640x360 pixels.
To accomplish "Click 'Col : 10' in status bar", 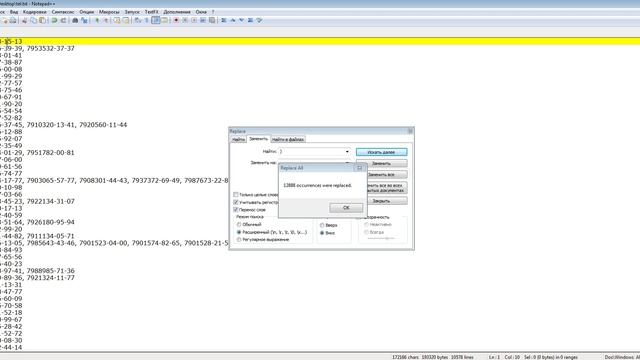I will (x=512, y=357).
